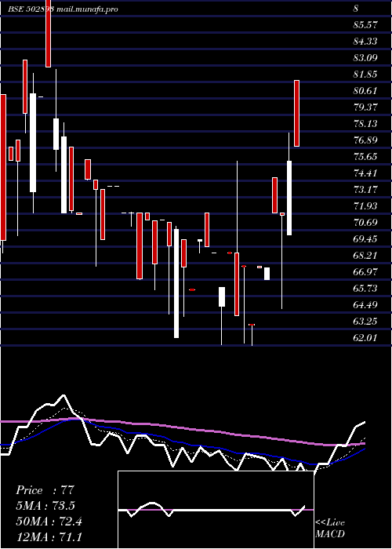
Task: Click the 74.41 price label
Action: (x=365, y=173)
